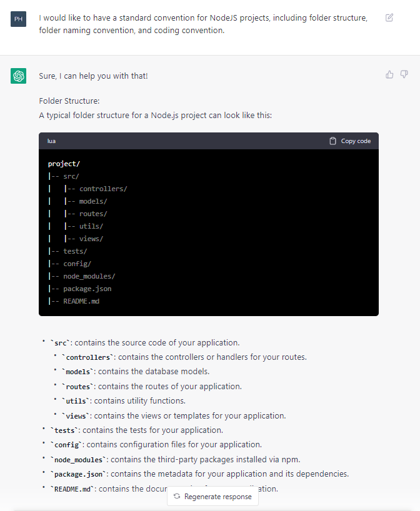Viewport: 420px width, 511px height.
Task: Click the node_modules/ line in code block
Action: [x=89, y=276]
